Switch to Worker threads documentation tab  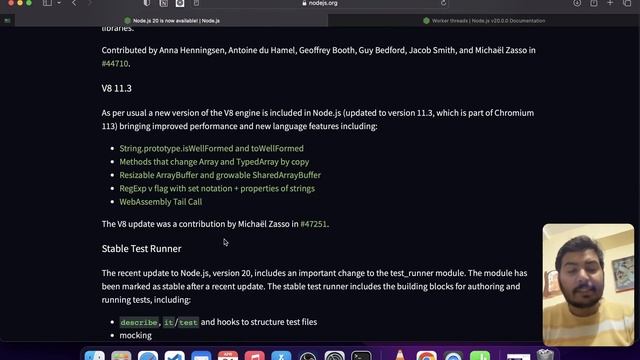click(x=484, y=20)
